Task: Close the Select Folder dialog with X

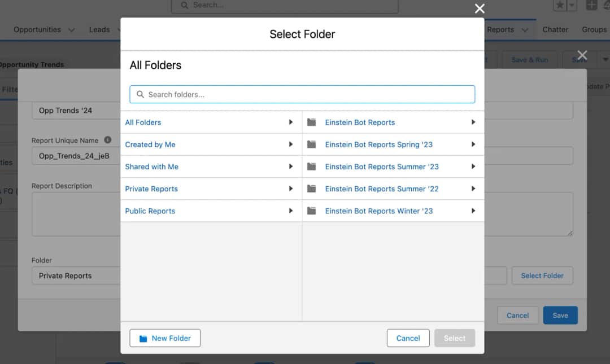Action: pos(480,8)
